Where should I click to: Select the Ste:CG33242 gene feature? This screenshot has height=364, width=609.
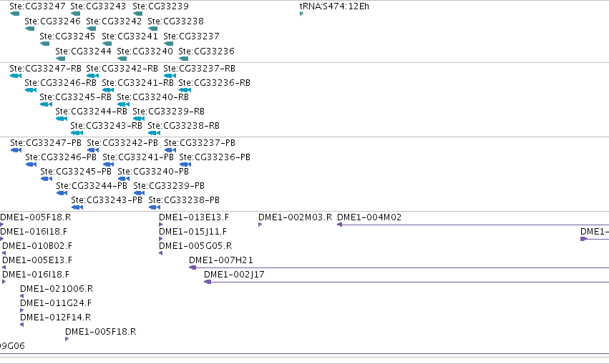point(92,29)
